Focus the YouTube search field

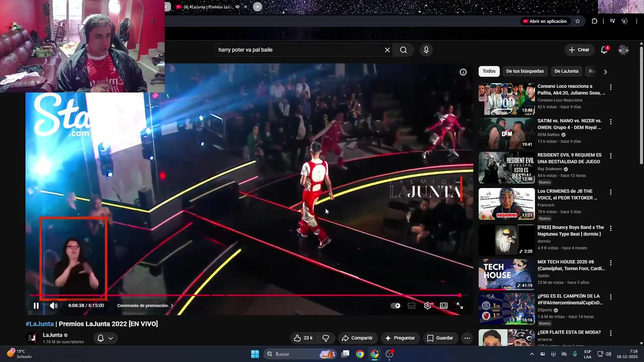(299, 50)
